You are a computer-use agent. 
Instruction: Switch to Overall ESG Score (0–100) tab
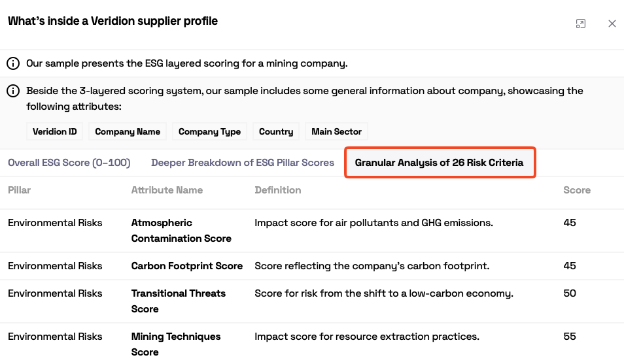pyautogui.click(x=69, y=163)
